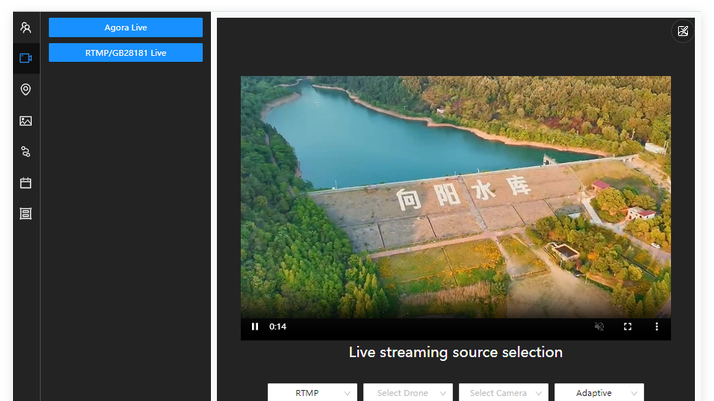Screen dimensions: 714x401
Task: Open the flight route waypoints icon
Action: pyautogui.click(x=26, y=152)
